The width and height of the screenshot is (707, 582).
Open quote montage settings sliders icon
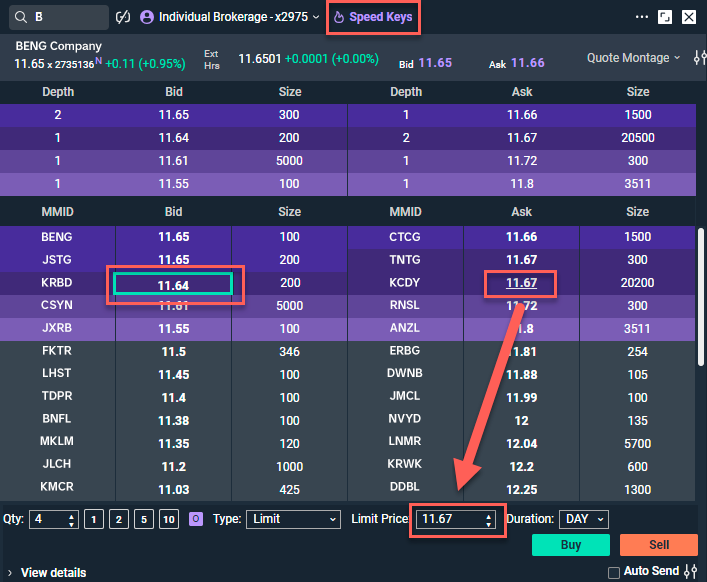pos(699,58)
